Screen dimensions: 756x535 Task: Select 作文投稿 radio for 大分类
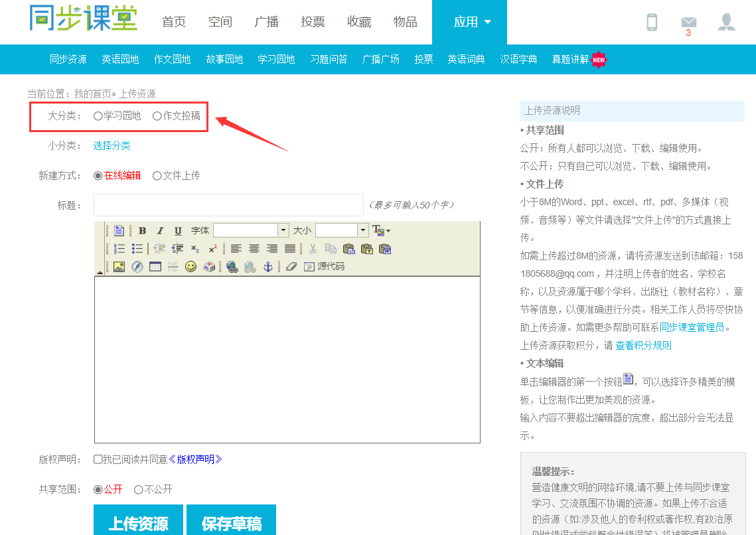click(x=157, y=116)
